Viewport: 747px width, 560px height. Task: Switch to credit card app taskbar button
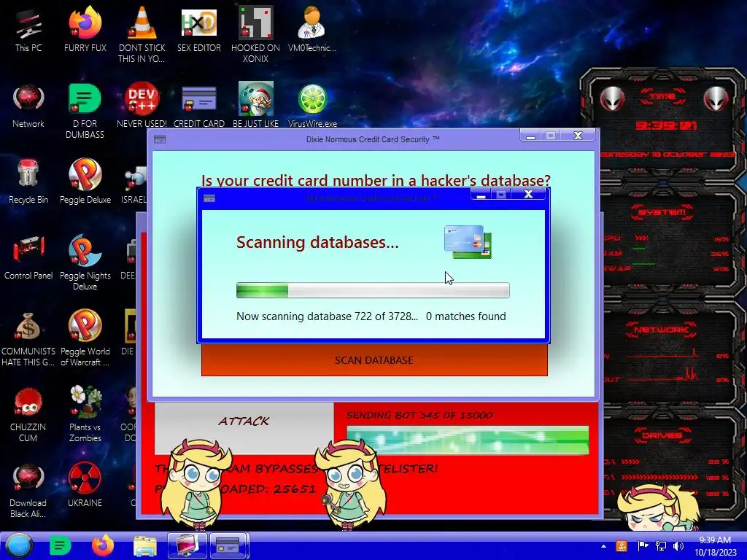tap(228, 545)
